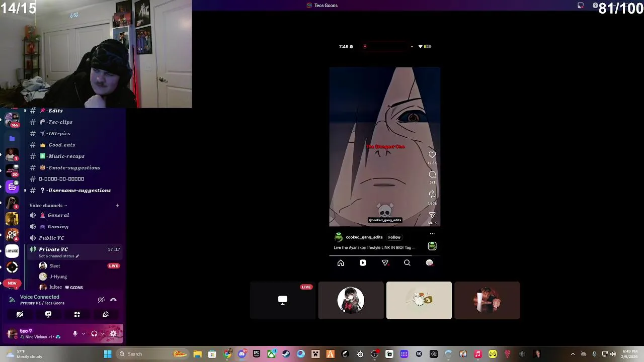The height and width of the screenshot is (362, 644).
Task: Switch to Instagram Reels tab
Action: tap(363, 263)
